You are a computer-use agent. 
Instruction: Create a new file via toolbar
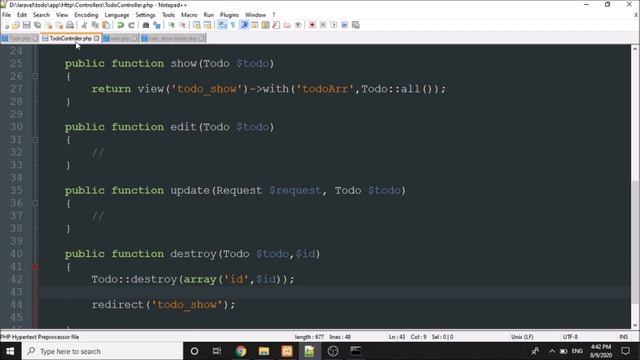pyautogui.click(x=7, y=25)
